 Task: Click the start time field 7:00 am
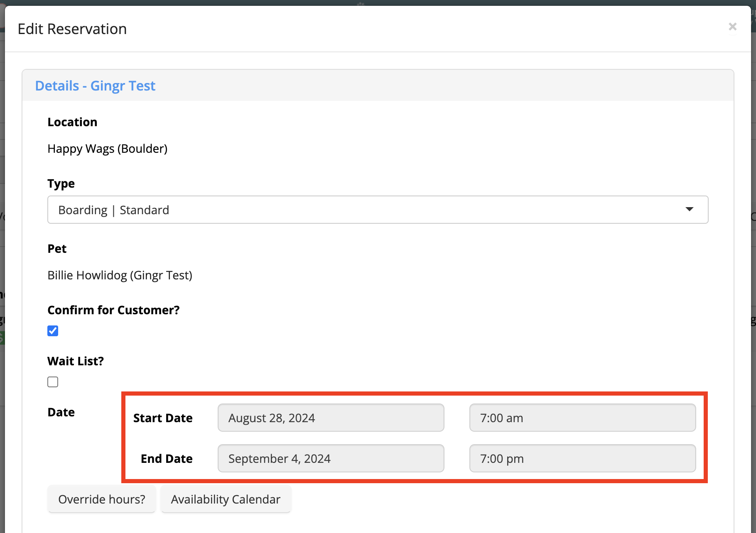(582, 418)
